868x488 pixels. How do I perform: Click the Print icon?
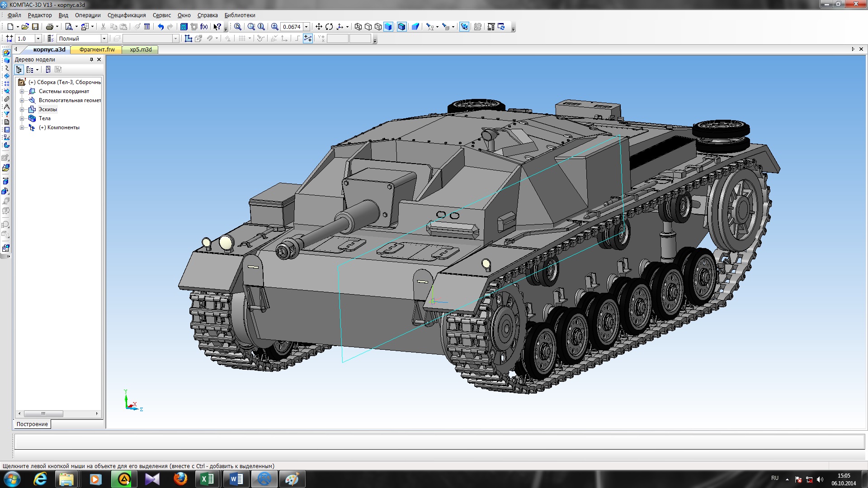pyautogui.click(x=50, y=27)
